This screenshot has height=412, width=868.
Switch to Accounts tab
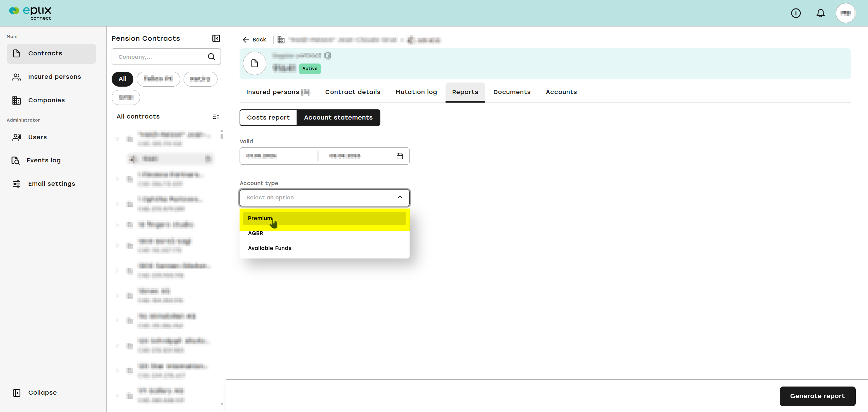point(561,92)
